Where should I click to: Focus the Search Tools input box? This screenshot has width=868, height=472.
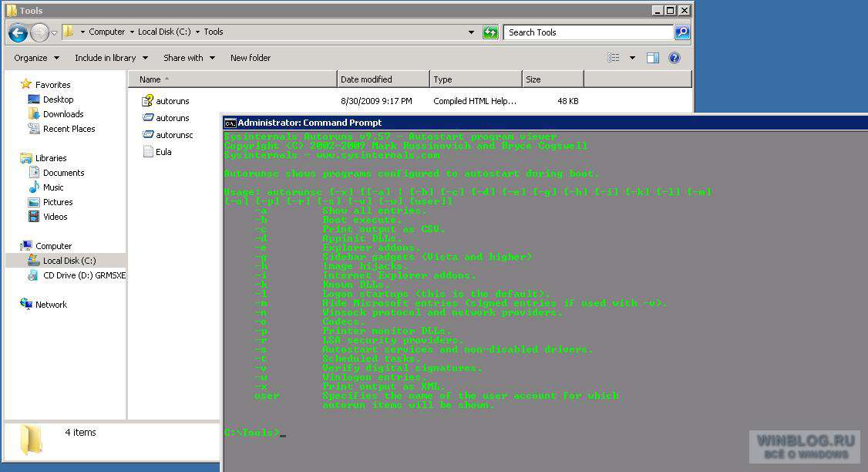click(588, 32)
